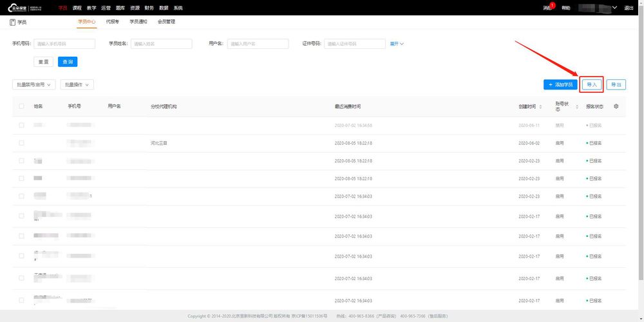Open the table column settings gear
Viewport: 644px width, 322px height.
point(616,106)
